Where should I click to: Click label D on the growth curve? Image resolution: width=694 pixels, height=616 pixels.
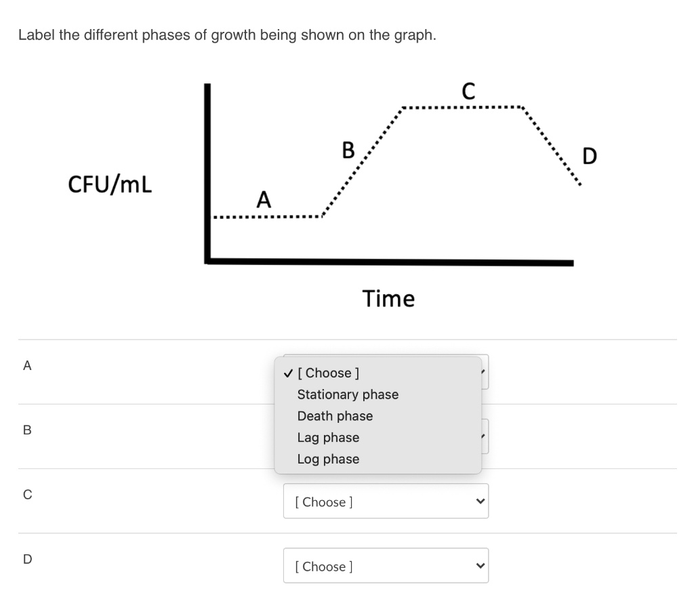pos(589,156)
